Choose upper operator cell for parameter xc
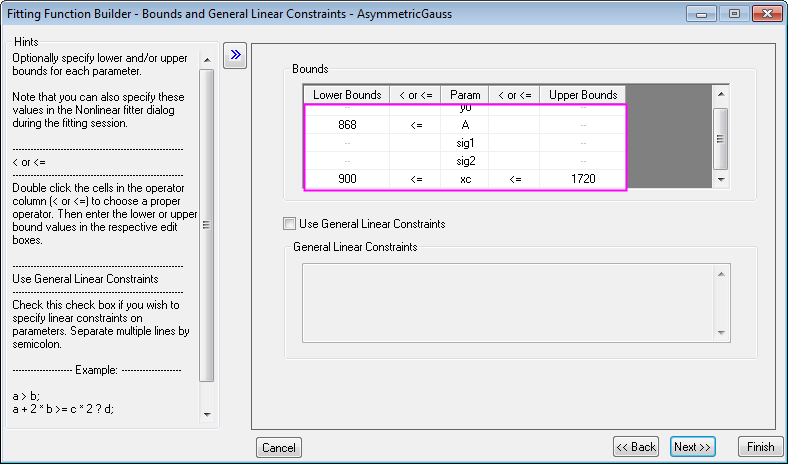Viewport: 788px width, 464px height. click(x=514, y=177)
